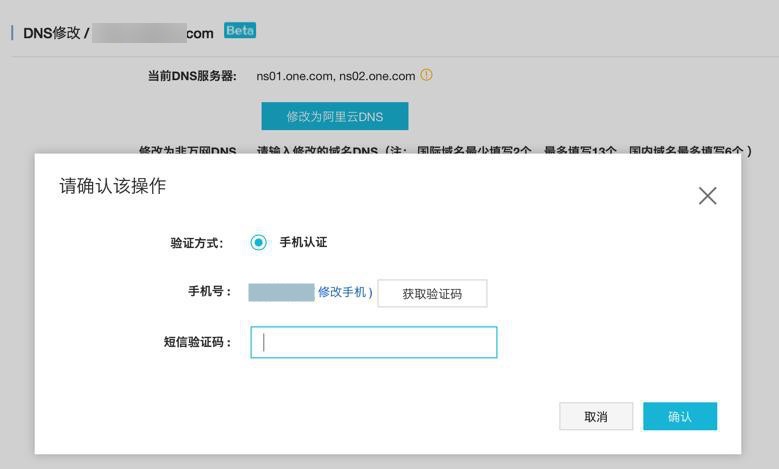Click the 请确认该操作 dialog title
Viewport: 779px width, 469px height.
coord(113,186)
